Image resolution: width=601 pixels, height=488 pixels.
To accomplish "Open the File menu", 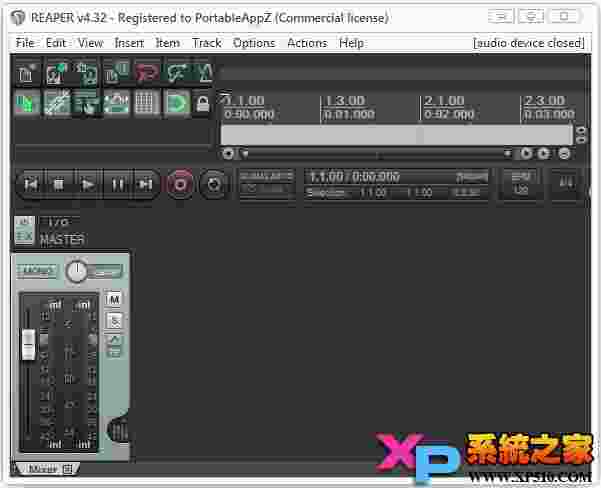I will point(25,43).
